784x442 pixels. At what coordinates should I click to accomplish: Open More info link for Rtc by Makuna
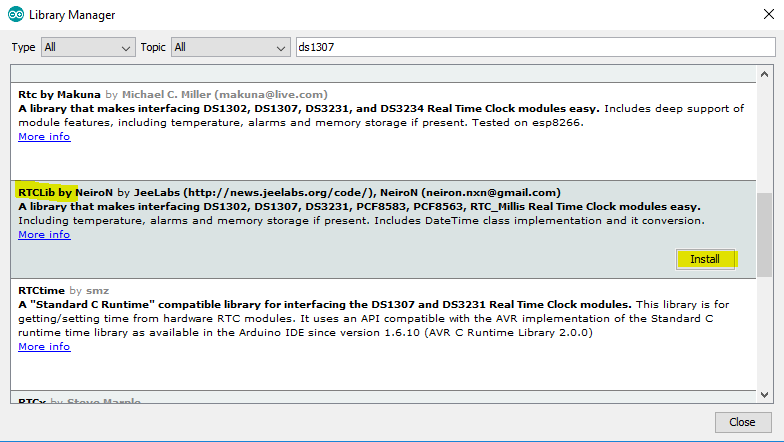coord(44,136)
